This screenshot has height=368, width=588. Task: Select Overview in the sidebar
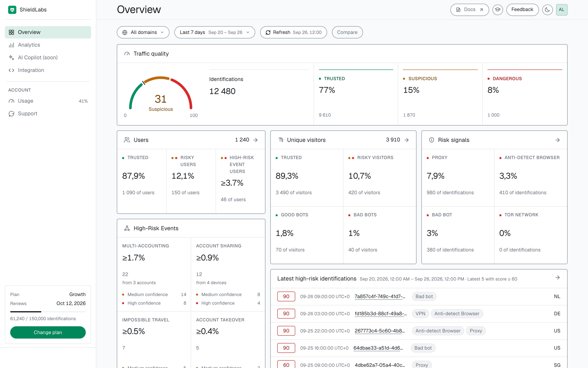48,32
